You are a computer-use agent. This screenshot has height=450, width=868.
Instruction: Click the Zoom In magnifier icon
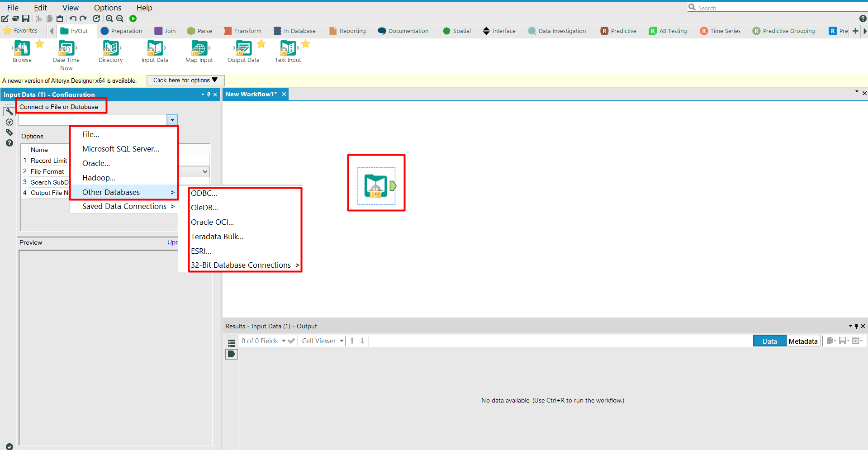coord(109,19)
